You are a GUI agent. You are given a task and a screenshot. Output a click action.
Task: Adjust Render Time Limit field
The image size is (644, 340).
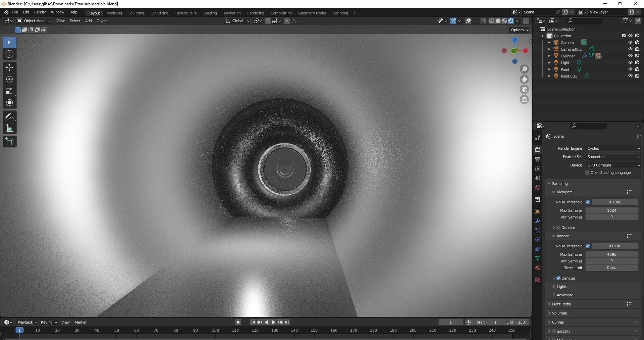coord(611,268)
